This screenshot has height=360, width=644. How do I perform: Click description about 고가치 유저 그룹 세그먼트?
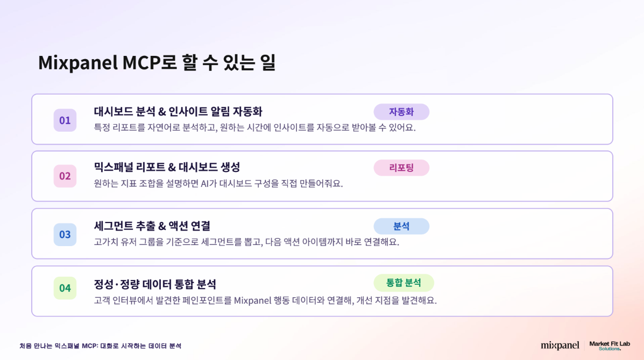246,242
